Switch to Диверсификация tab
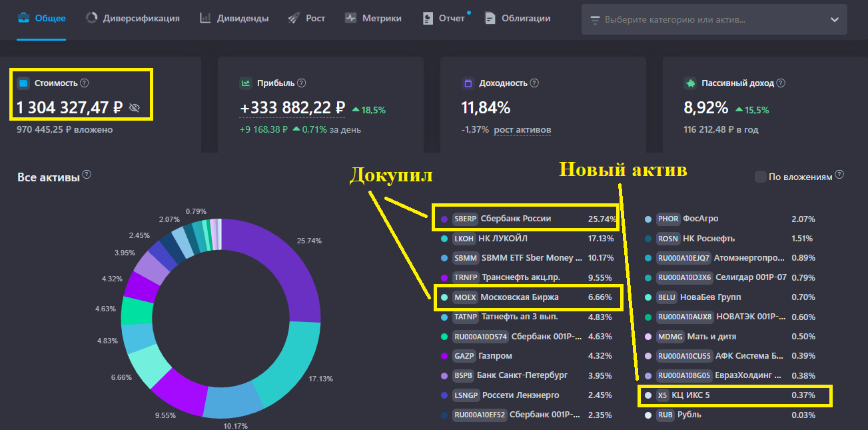The image size is (868, 430). pos(133,18)
